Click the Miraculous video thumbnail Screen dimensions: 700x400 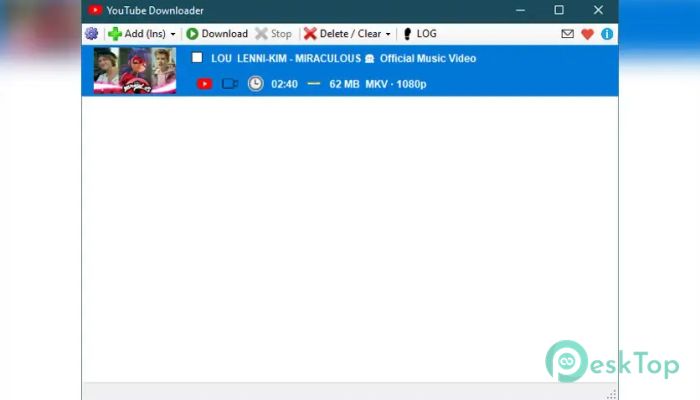[135, 71]
